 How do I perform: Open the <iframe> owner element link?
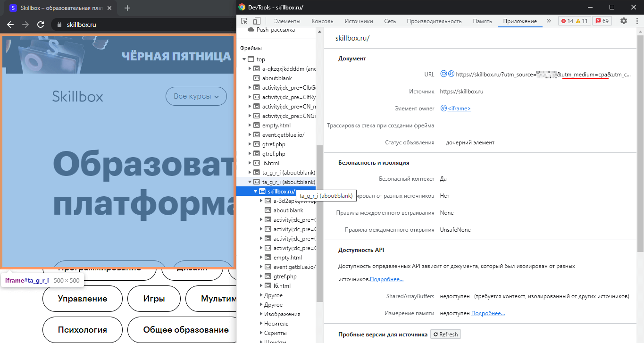click(x=459, y=109)
